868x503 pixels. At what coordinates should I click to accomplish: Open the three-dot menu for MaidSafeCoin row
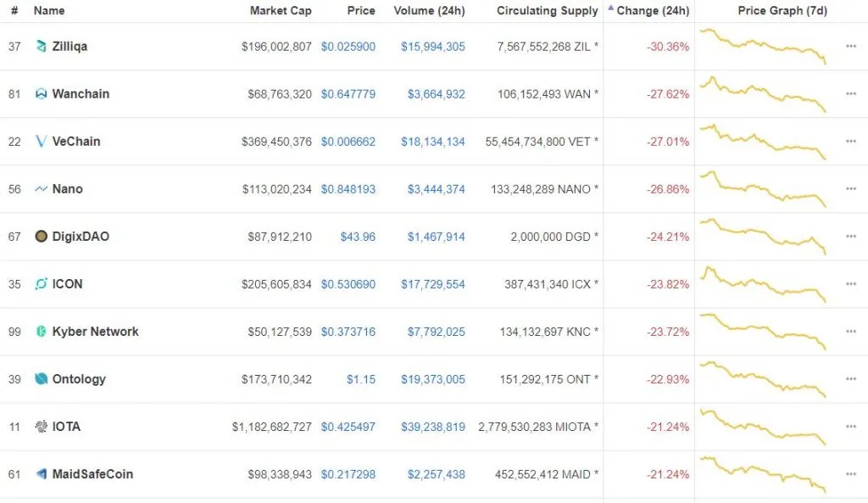coord(851,474)
